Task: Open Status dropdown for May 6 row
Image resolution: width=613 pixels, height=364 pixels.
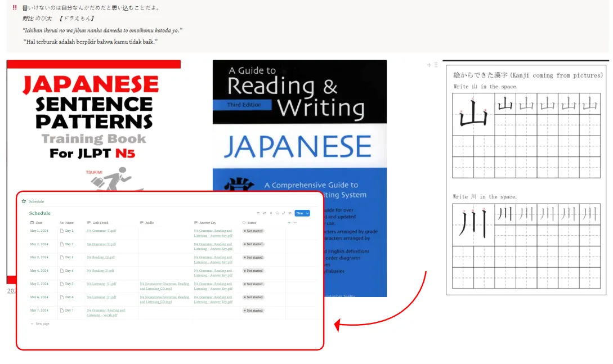Action: 254,297
